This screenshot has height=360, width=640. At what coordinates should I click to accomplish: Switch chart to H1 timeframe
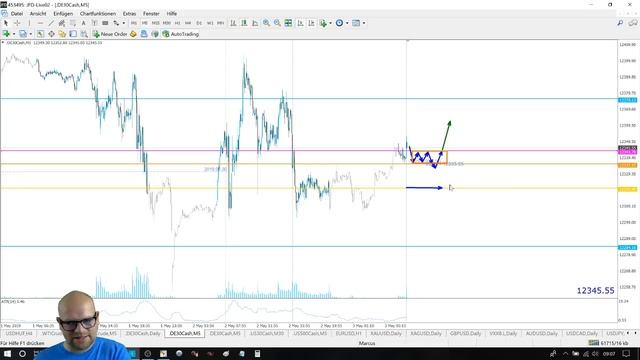pyautogui.click(x=177, y=23)
